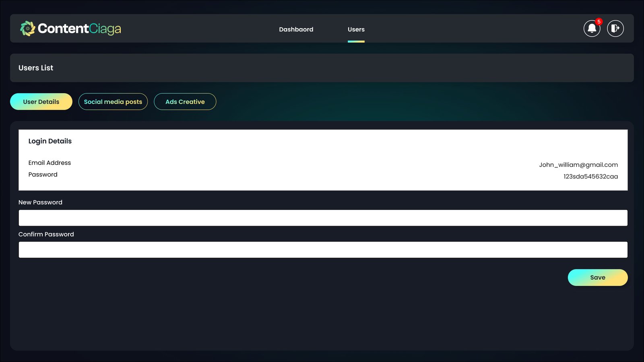The image size is (644, 362).
Task: Click the logout door icon
Action: point(615,28)
